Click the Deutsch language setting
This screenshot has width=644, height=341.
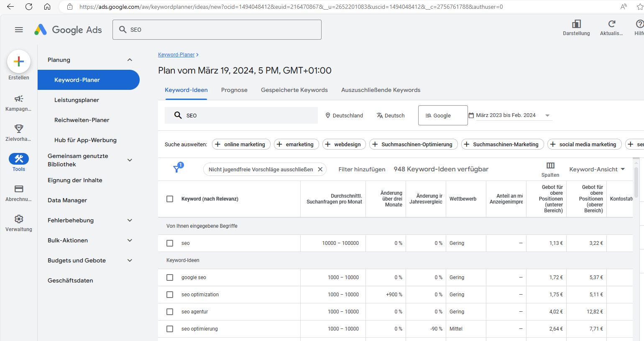(391, 115)
